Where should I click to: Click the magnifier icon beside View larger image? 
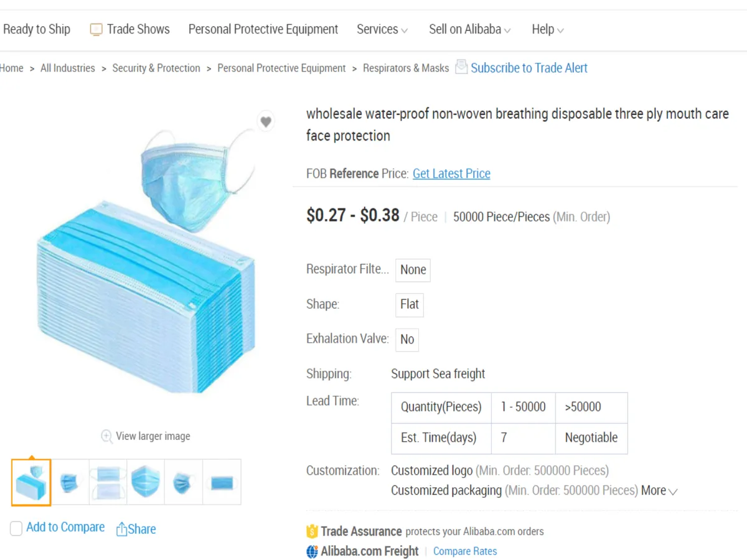pyautogui.click(x=107, y=436)
